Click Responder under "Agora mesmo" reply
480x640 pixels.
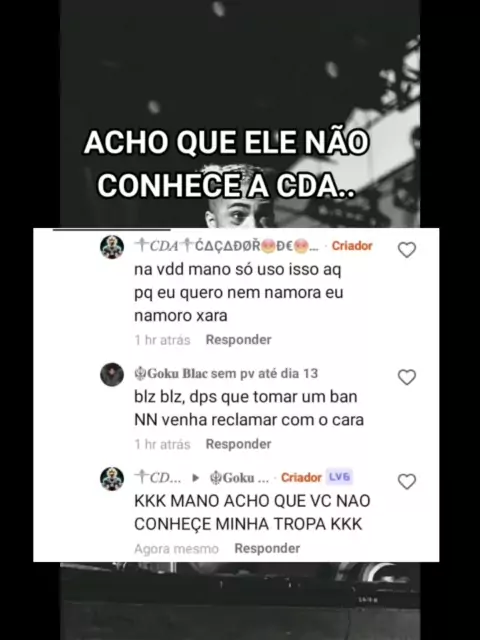coord(267,549)
